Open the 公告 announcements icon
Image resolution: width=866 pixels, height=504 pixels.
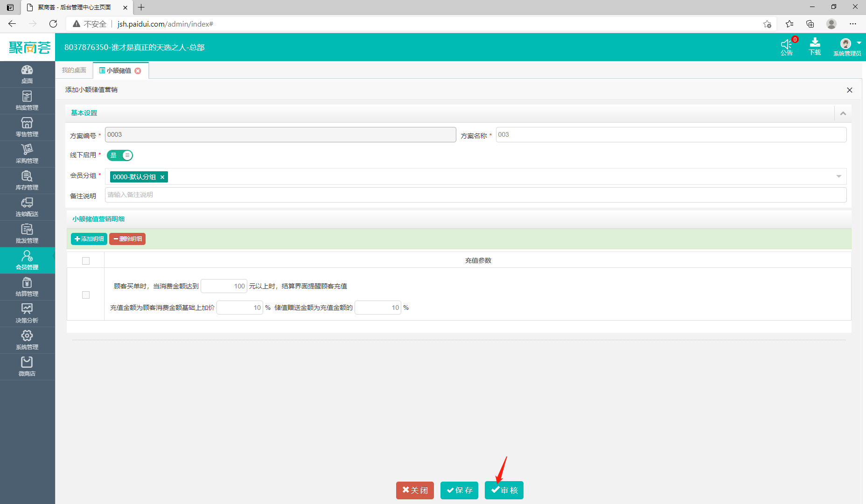(x=787, y=47)
